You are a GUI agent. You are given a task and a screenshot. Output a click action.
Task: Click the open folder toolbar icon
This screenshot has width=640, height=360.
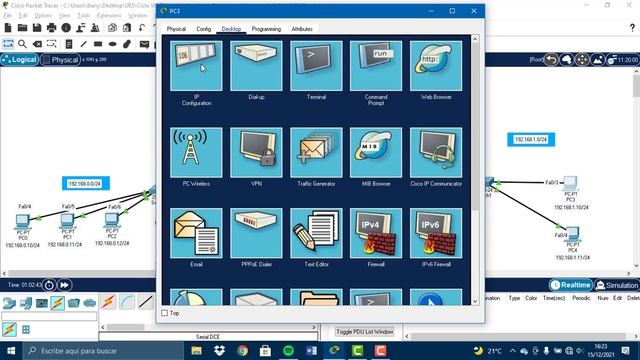[22, 28]
